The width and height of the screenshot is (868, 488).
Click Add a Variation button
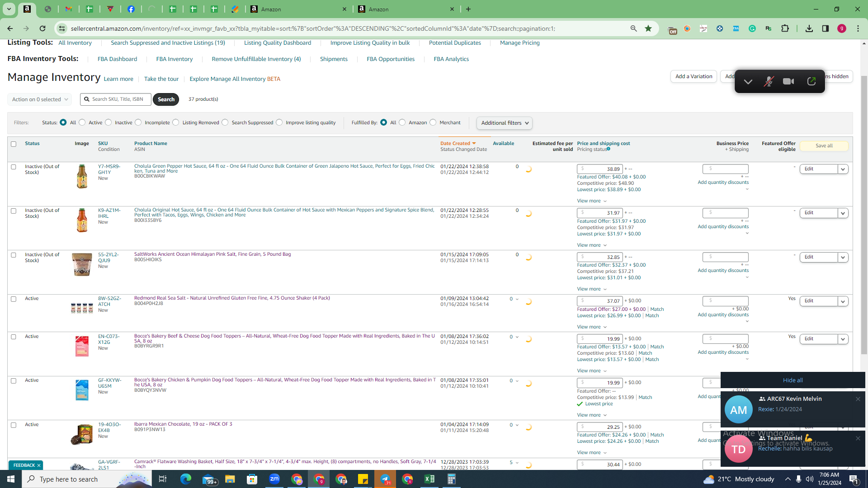[x=693, y=76]
